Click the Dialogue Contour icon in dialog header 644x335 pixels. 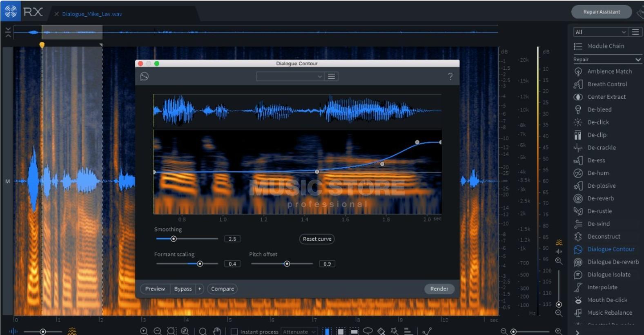point(144,76)
